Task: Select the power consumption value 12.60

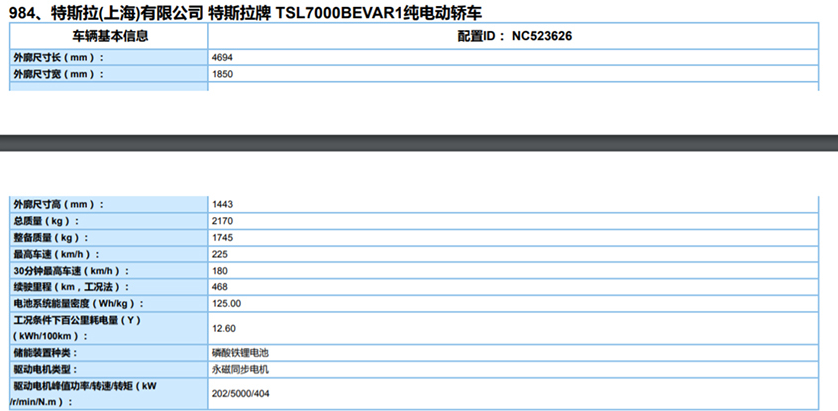Action: pos(224,328)
